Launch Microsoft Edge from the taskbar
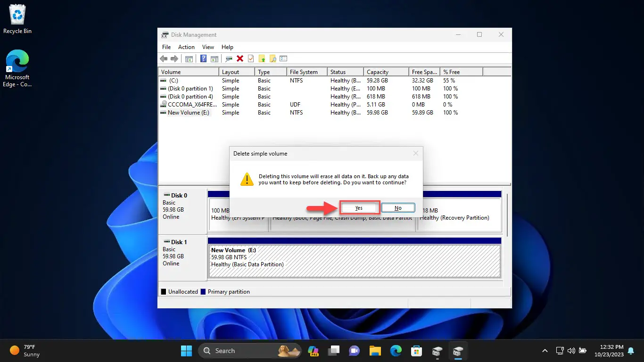644x362 pixels. [x=396, y=351]
